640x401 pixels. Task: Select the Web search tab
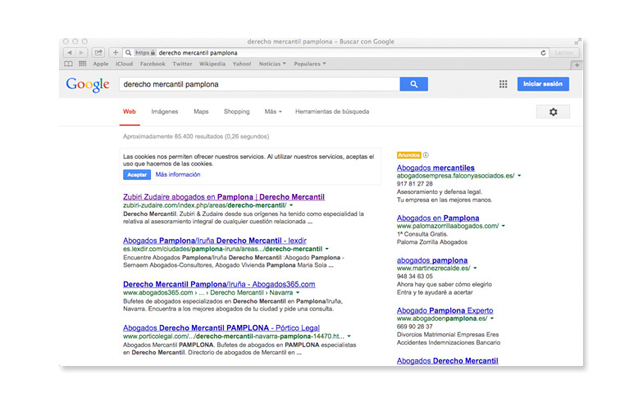click(129, 111)
